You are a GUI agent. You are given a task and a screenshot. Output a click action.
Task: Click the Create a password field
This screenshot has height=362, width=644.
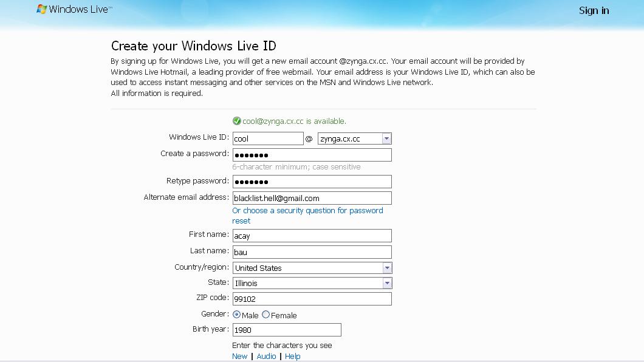click(312, 155)
